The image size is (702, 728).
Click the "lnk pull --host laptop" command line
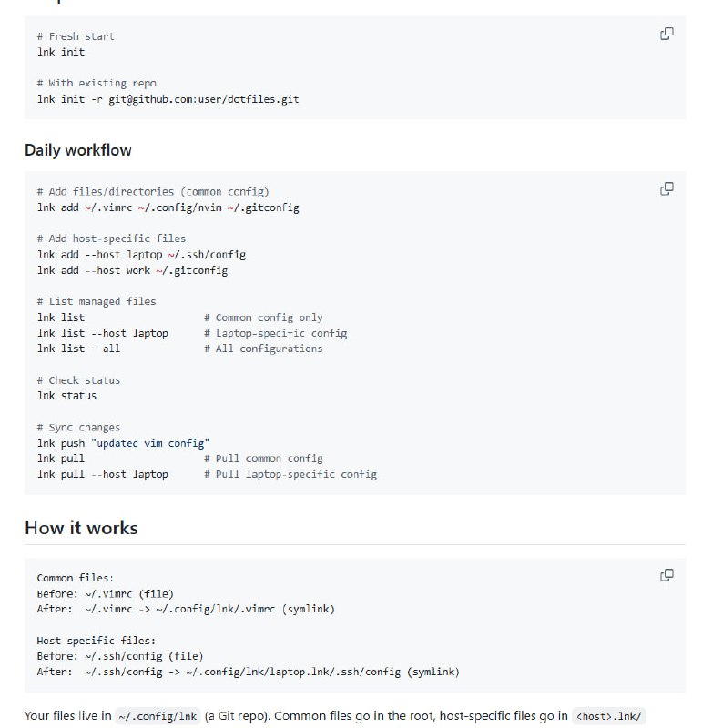tap(103, 474)
